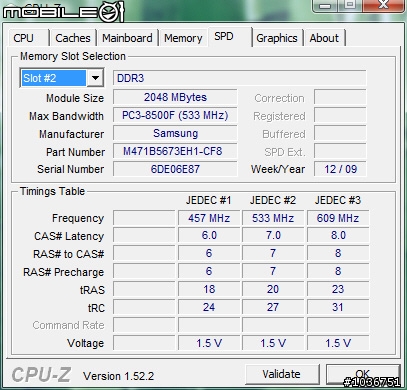
Task: Click CAS# Latency value 7.0
Action: [x=273, y=235]
